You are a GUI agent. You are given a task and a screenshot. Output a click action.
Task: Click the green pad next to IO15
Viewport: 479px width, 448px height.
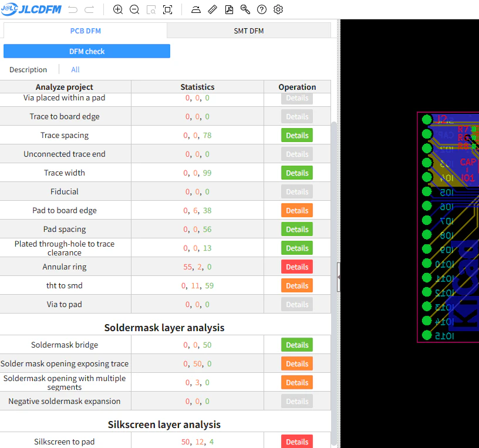427,335
